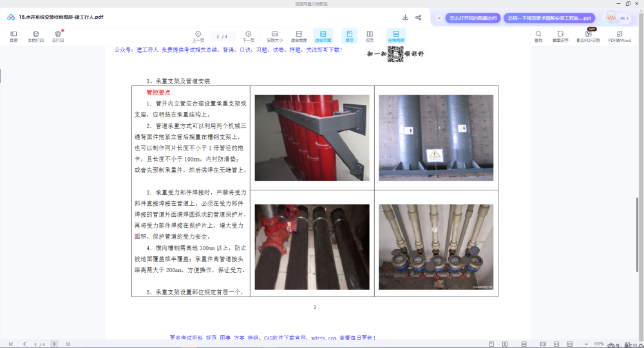Open the 查找 search tool
Viewport: 644px width, 348px height.
538,36
